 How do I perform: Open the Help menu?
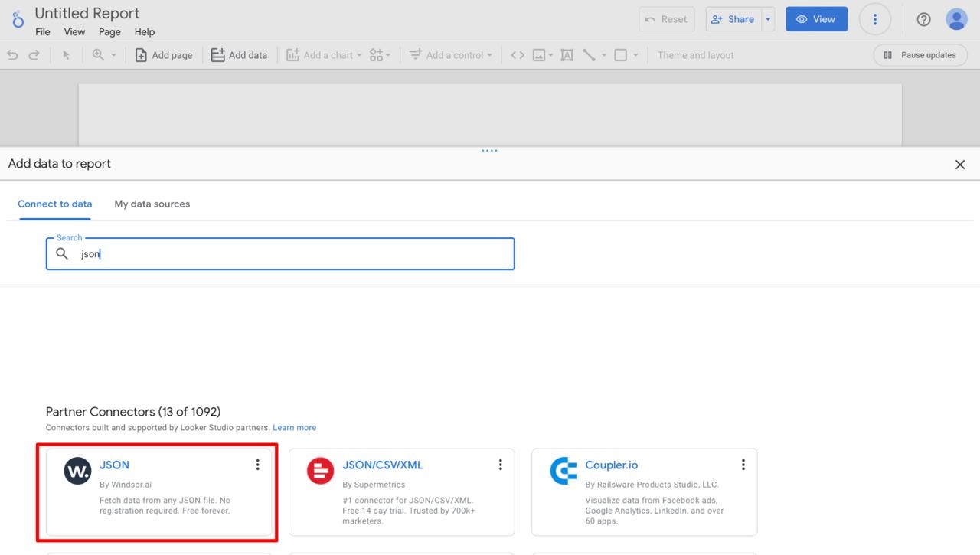tap(145, 32)
